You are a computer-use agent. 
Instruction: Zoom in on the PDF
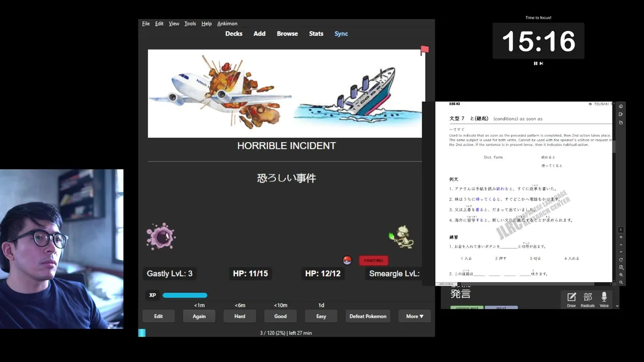point(621,275)
